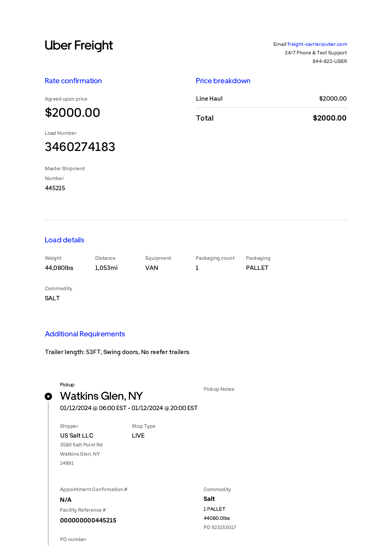Click the PO 923153017 text

[220, 527]
